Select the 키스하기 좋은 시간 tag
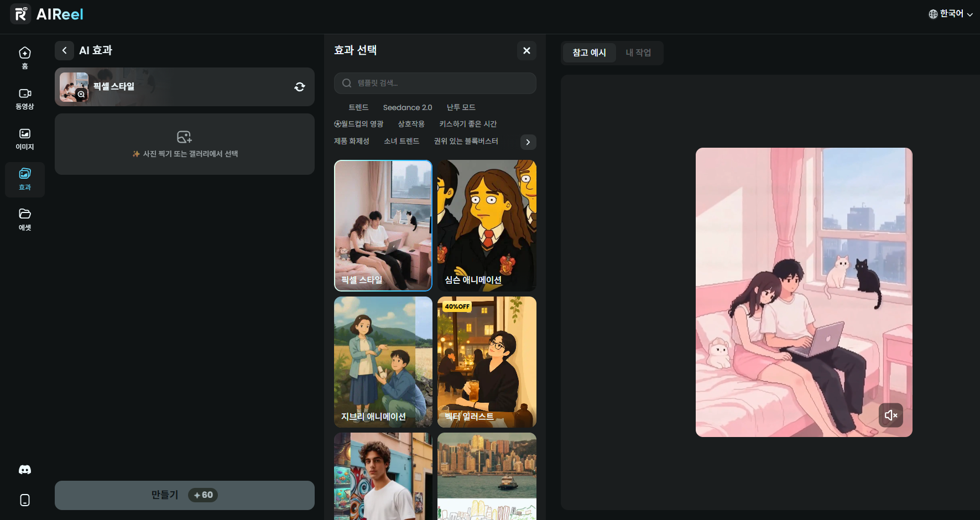This screenshot has width=980, height=520. (468, 124)
